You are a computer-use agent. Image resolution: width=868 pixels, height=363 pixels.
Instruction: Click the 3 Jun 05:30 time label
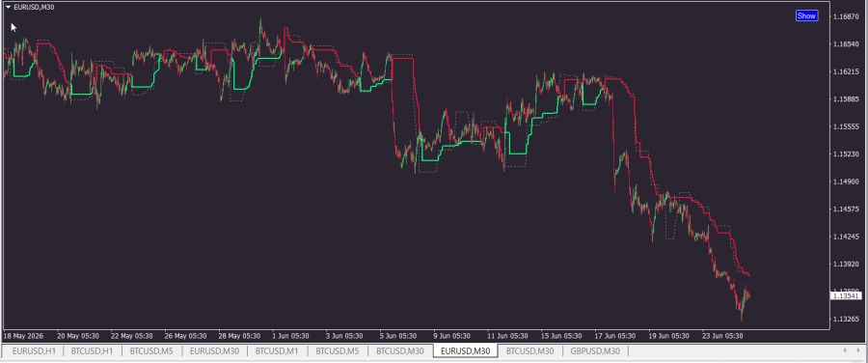click(344, 336)
